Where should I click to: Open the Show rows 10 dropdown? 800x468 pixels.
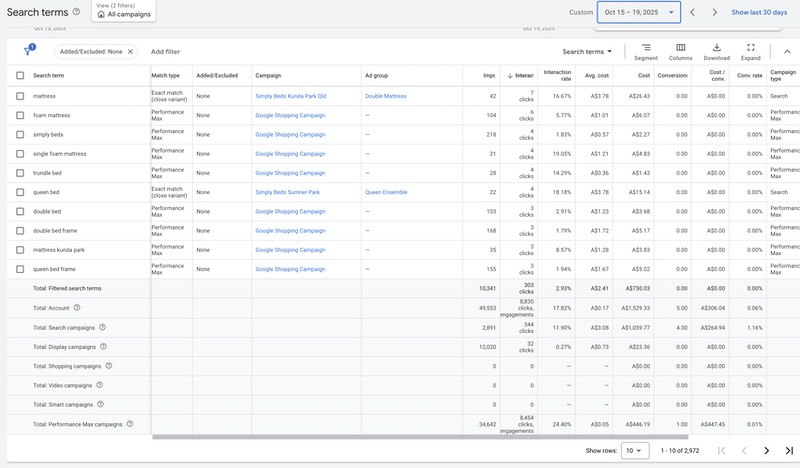pos(635,451)
